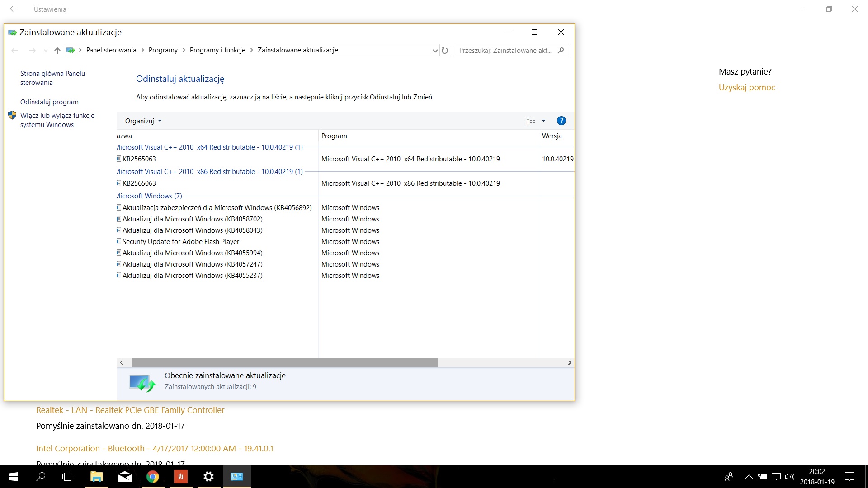Open Task View from taskbar
Viewport: 868px width, 488px height.
(x=68, y=477)
